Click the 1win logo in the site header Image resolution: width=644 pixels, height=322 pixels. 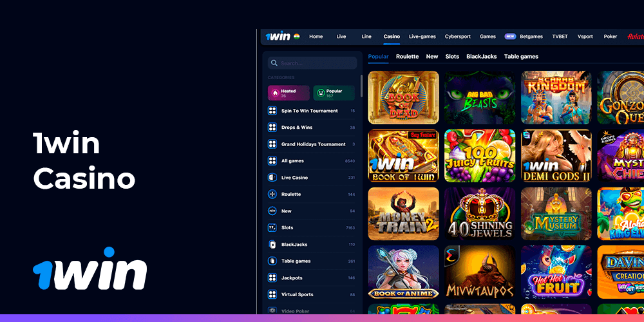point(278,37)
